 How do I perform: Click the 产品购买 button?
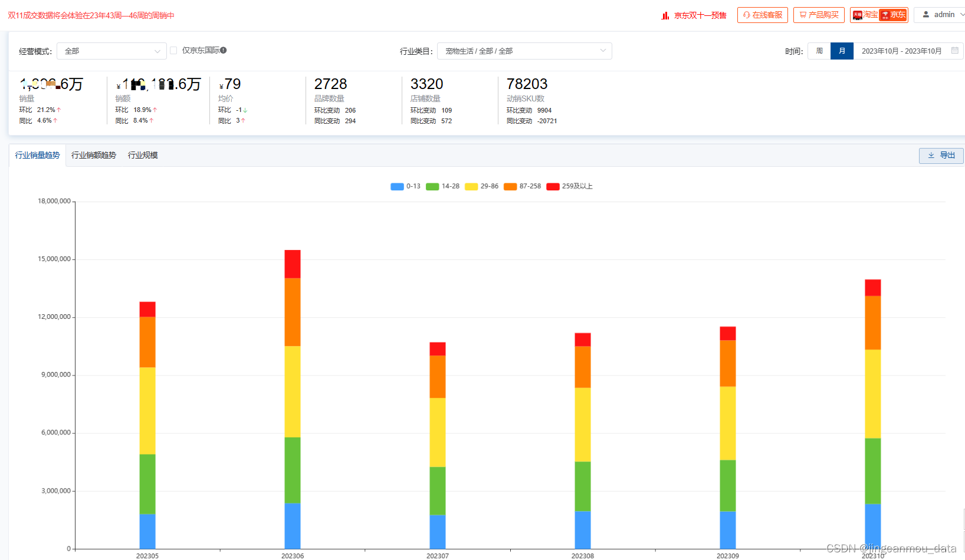[x=819, y=15]
